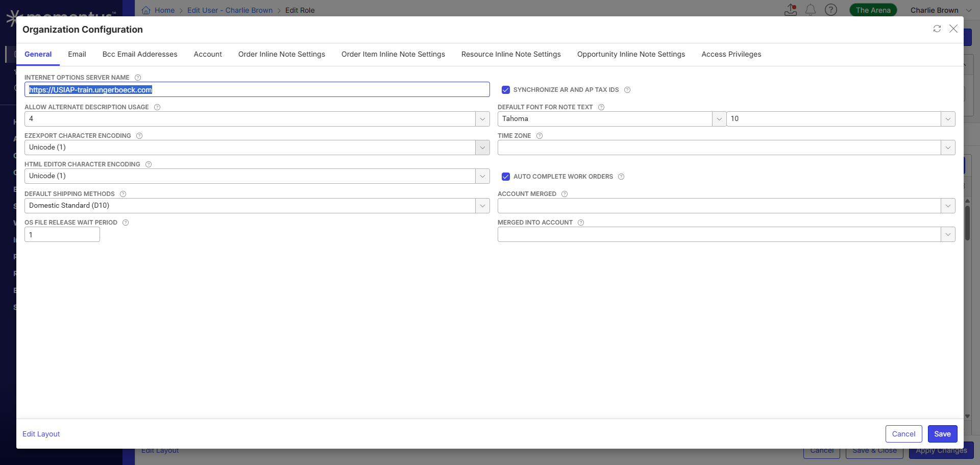The image size is (980, 465).
Task: Click Edit Role breadcrumb text
Action: tap(300, 10)
